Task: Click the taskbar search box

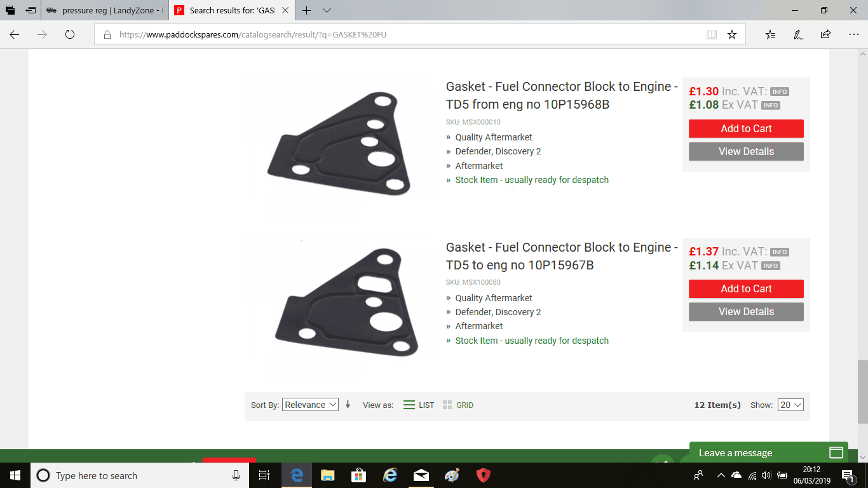Action: tap(140, 475)
